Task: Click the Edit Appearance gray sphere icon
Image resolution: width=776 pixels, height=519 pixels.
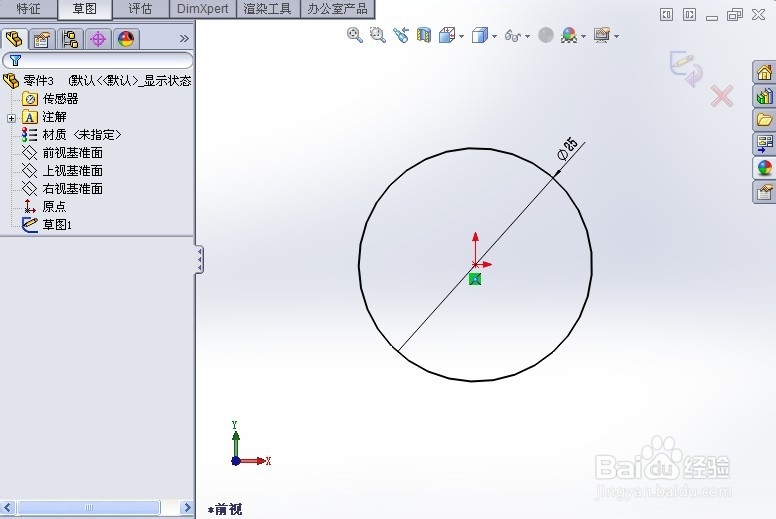Action: click(546, 35)
